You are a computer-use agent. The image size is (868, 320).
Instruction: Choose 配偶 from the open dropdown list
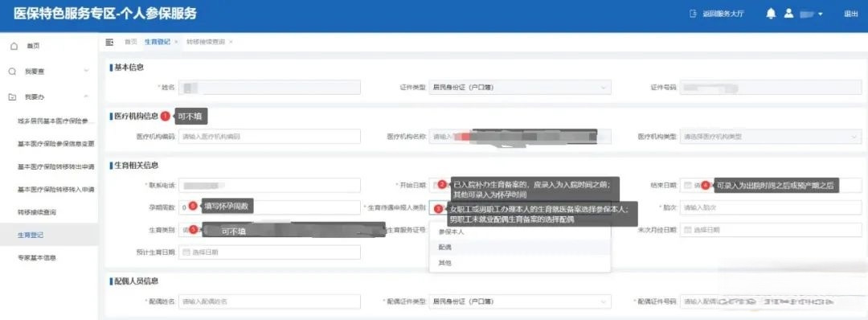pos(520,248)
